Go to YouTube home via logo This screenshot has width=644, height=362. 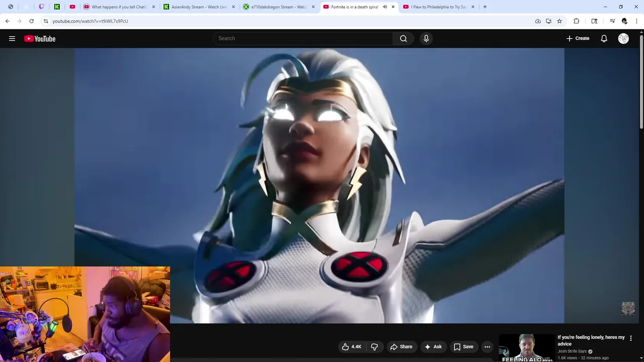(x=40, y=39)
